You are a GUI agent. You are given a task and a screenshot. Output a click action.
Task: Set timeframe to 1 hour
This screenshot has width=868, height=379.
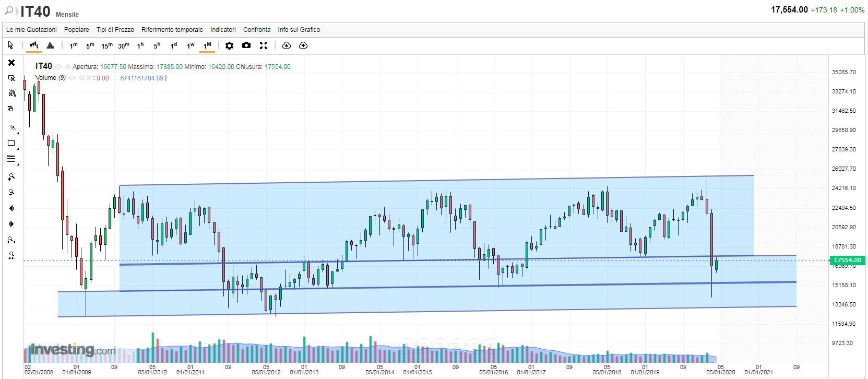click(140, 45)
